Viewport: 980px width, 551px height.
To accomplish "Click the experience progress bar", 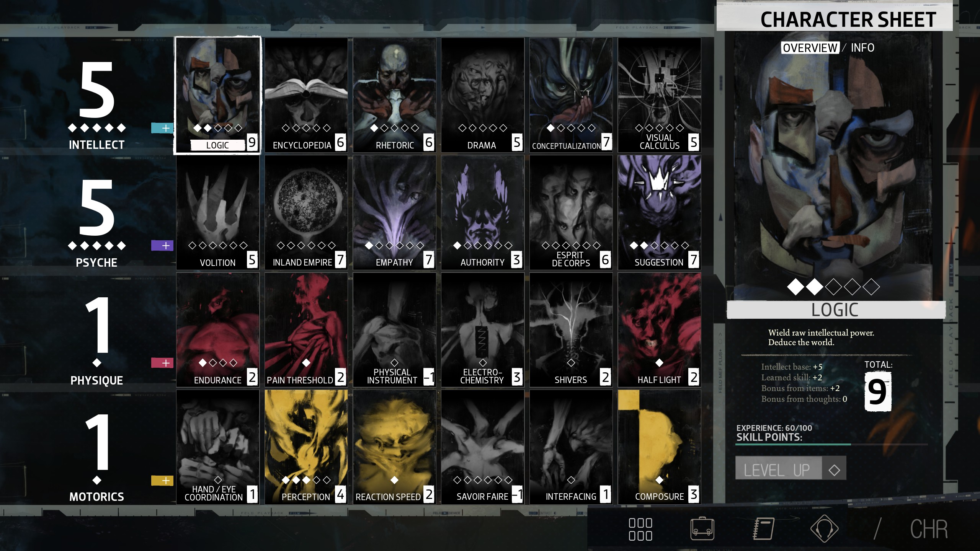I will [832, 445].
